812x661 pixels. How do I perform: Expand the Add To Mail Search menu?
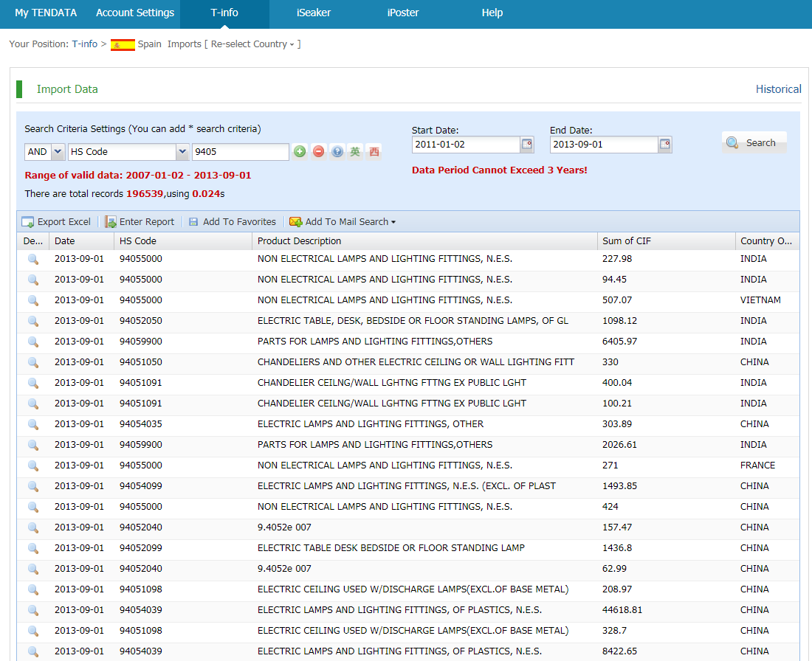click(x=343, y=221)
